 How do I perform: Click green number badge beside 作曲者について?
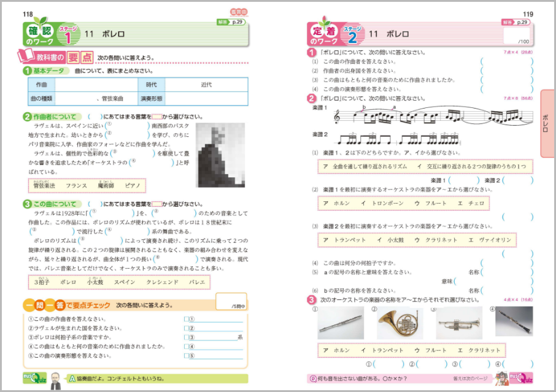coord(27,117)
